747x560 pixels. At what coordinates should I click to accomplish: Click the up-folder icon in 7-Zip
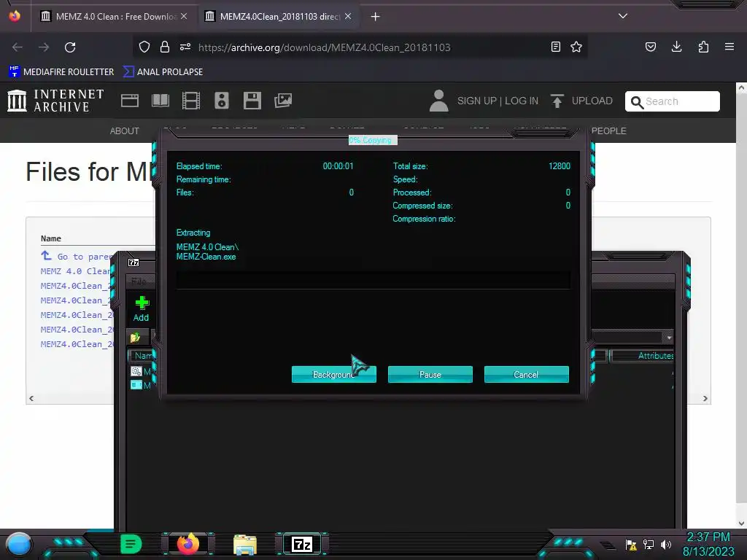(135, 337)
